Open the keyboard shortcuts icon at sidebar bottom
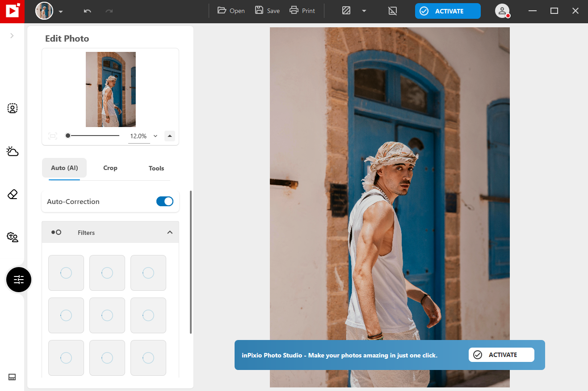588x391 pixels. coord(12,377)
